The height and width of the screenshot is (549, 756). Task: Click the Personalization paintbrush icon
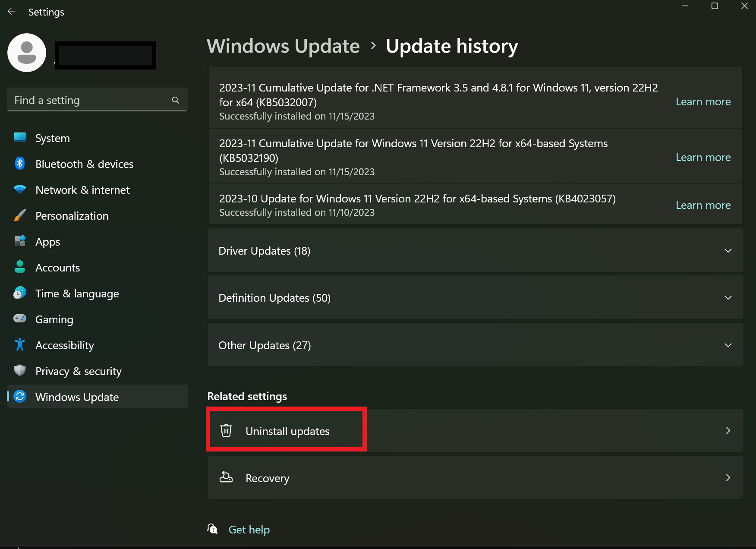point(20,215)
